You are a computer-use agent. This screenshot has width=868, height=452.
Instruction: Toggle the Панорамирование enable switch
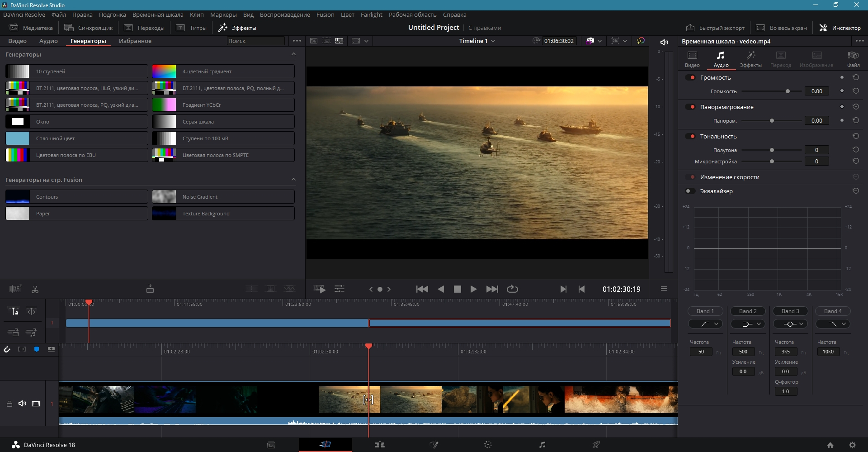coord(690,107)
